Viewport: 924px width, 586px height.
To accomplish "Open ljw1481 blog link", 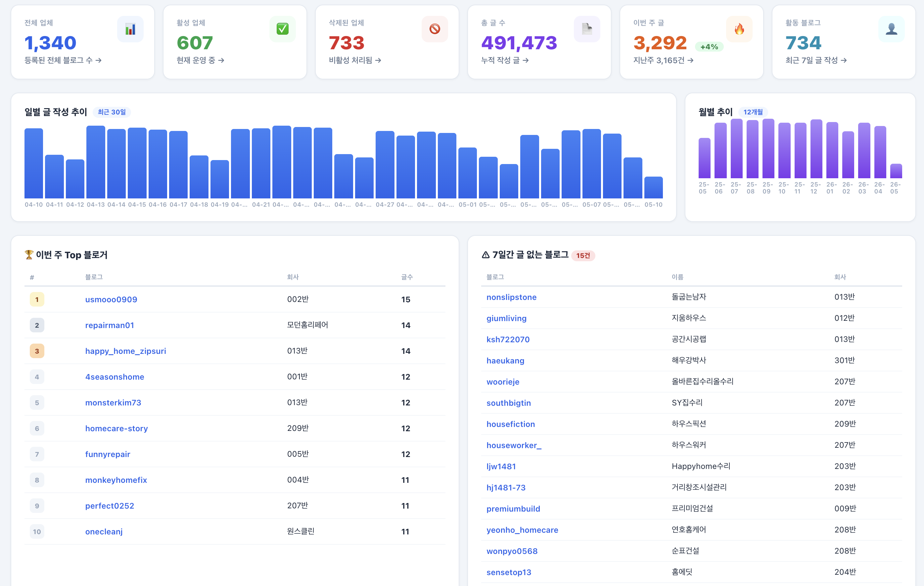I will (501, 467).
